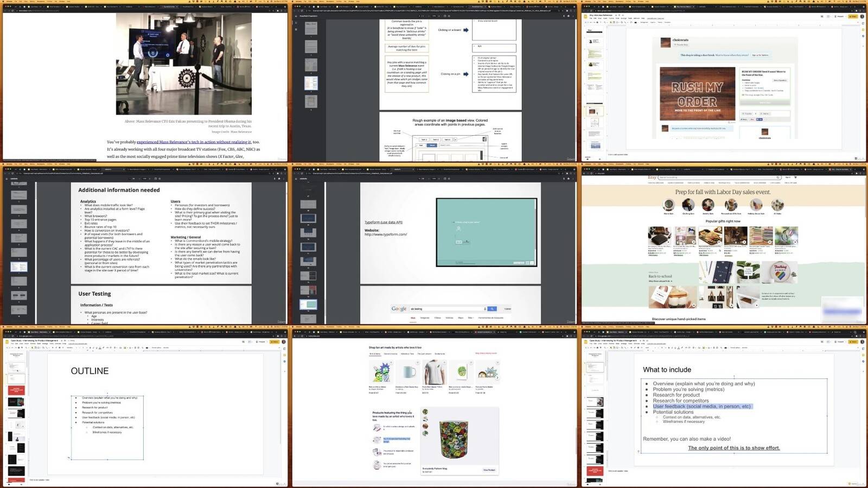The image size is (868, 488).
Task: Click the account avatar in Rush My Order slides
Action: tap(862, 16)
